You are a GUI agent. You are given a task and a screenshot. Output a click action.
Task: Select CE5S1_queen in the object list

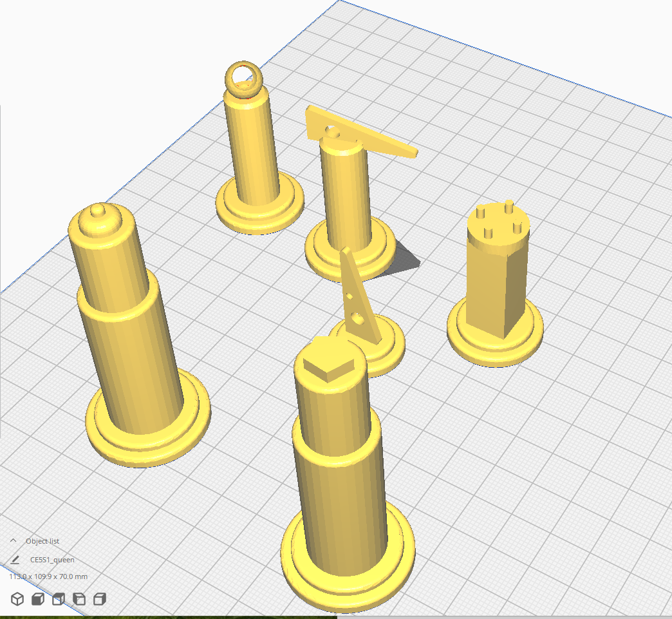[53, 560]
